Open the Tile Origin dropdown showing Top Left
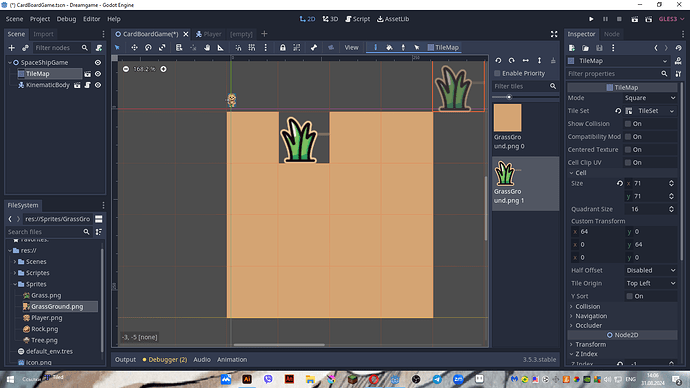 pyautogui.click(x=650, y=283)
